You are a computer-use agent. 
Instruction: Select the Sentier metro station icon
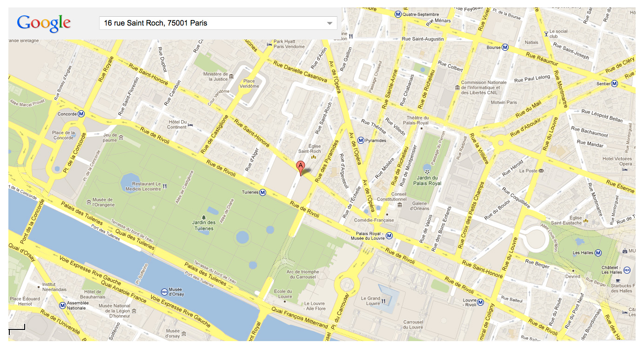(x=614, y=84)
